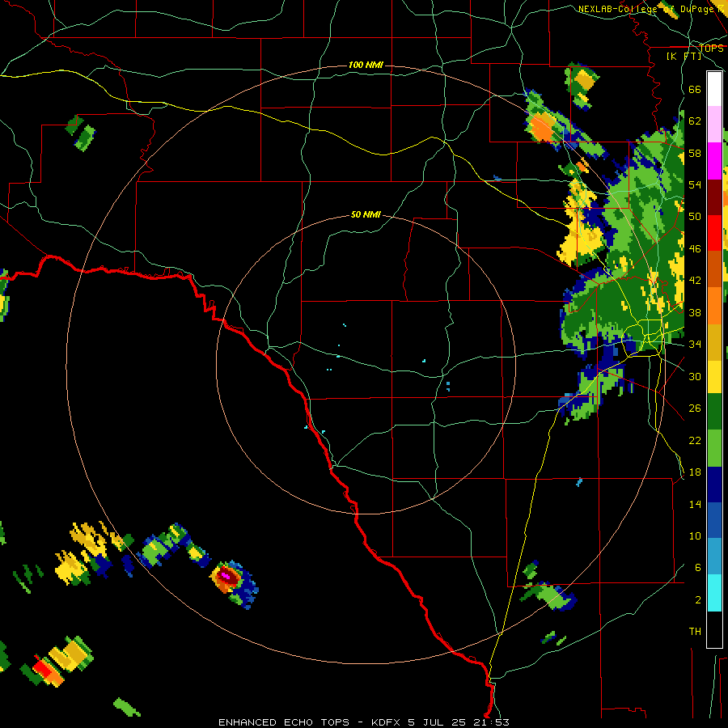Click the 'TH' threshold legend label

pyautogui.click(x=695, y=632)
